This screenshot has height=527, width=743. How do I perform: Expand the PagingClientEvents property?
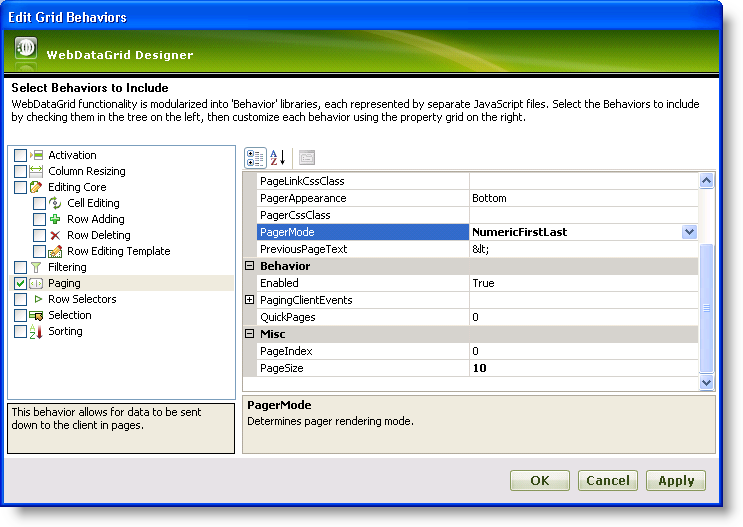point(250,300)
